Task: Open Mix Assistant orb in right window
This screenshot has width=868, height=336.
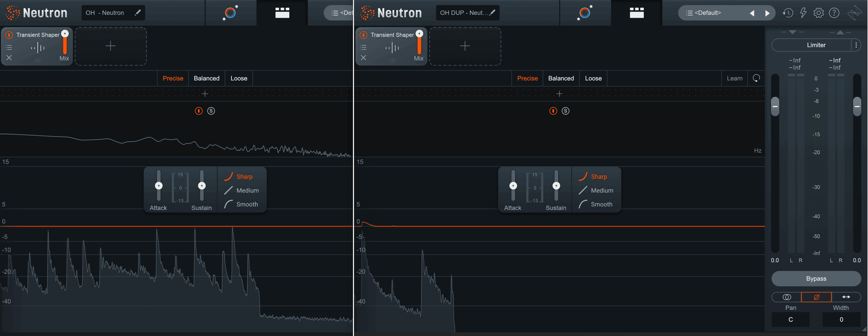Action: (584, 13)
